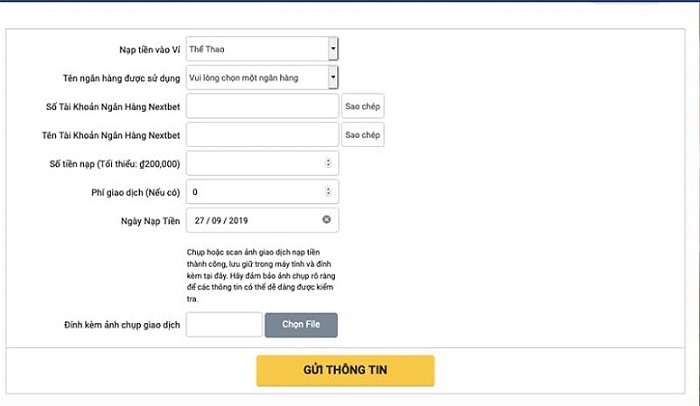Submit the form with GỬI THÔNG TIN
The height and width of the screenshot is (406, 700).
click(345, 370)
